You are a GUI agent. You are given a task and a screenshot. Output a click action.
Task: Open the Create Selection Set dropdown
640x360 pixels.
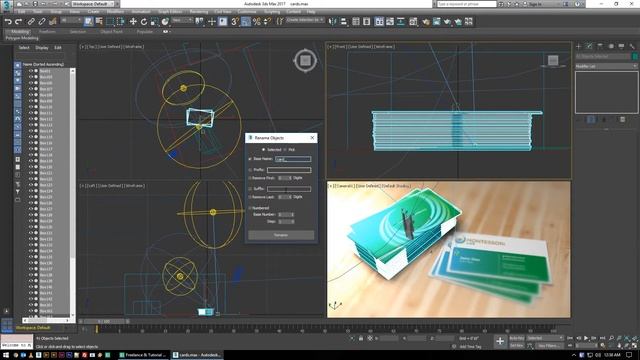[305, 20]
